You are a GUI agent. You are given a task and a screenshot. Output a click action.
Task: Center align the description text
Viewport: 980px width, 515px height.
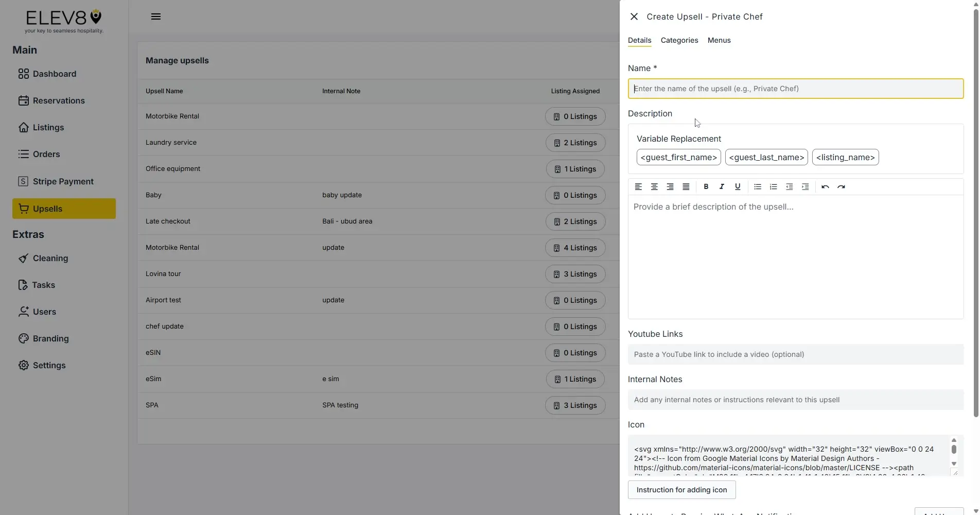(x=654, y=186)
